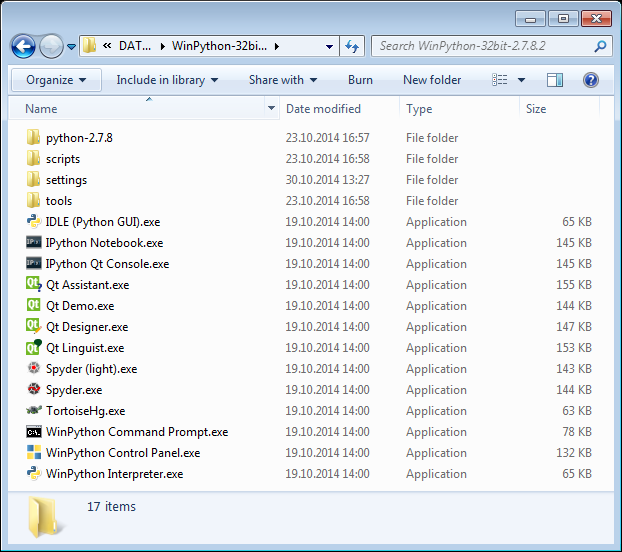
Task: Click the TortoiseHg.exe file name
Action: tap(86, 411)
